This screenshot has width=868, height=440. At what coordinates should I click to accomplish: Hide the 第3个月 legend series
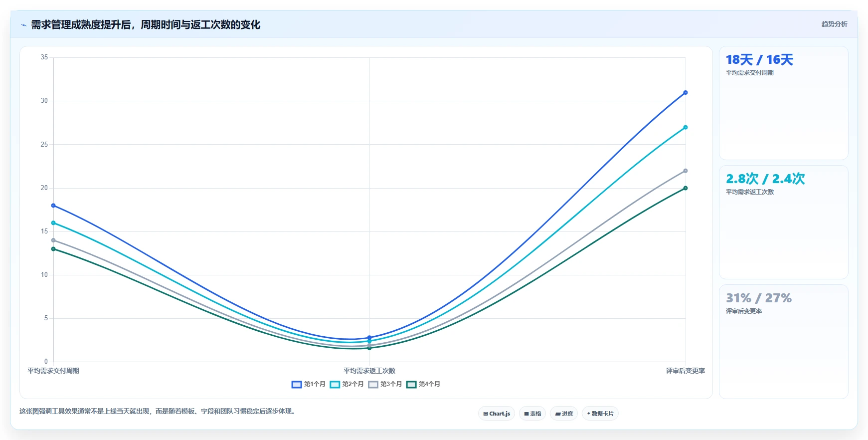pos(385,384)
